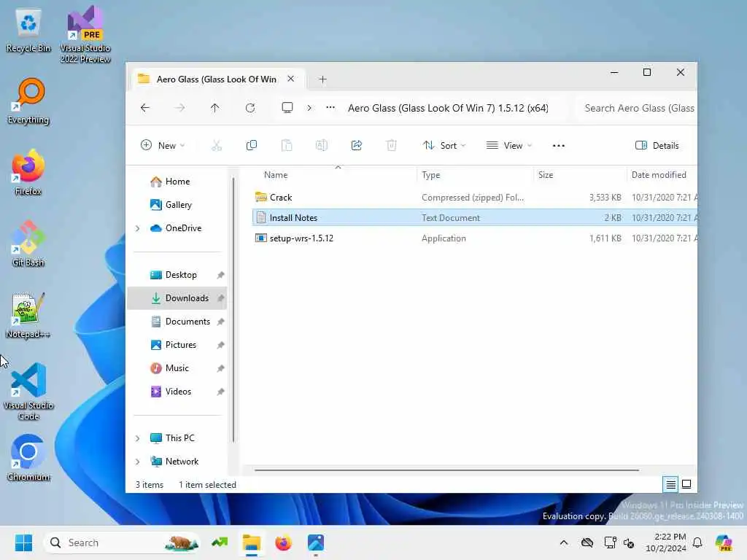Click the Rename icon in toolbar

click(322, 145)
